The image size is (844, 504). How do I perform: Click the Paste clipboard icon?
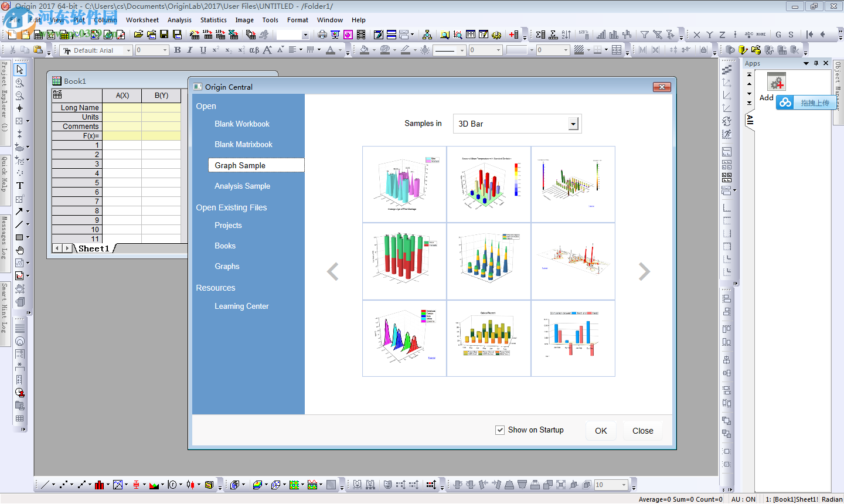tap(38, 50)
